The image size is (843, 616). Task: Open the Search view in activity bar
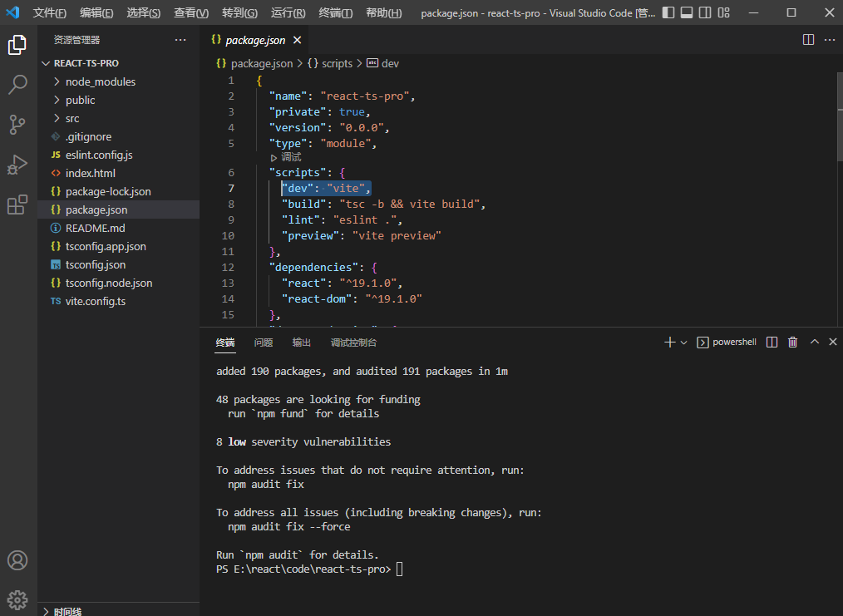(x=17, y=85)
